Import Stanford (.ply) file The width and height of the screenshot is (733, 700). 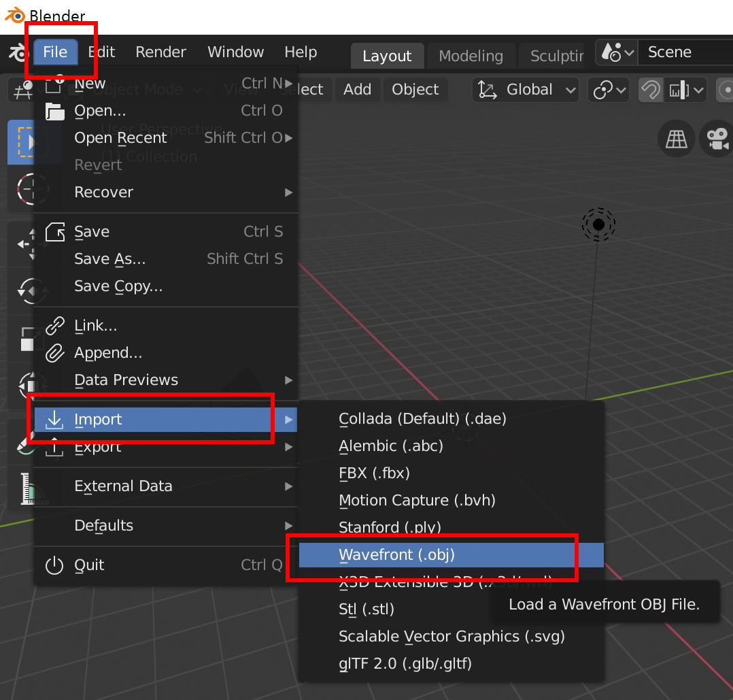(x=451, y=527)
